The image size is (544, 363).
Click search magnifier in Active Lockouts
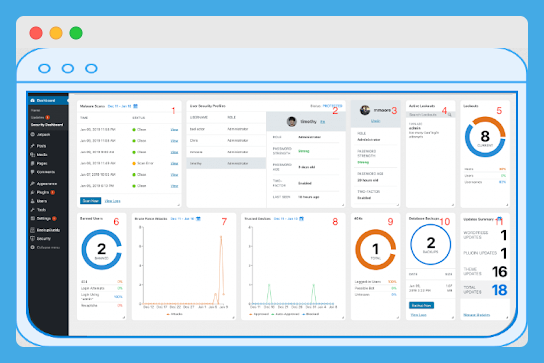450,115
